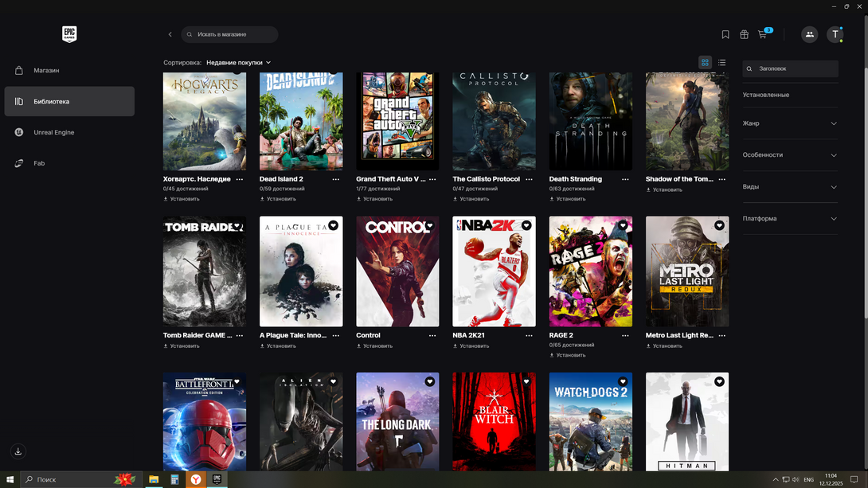Toggle favorite heart on Control
868x488 pixels.
pos(429,226)
